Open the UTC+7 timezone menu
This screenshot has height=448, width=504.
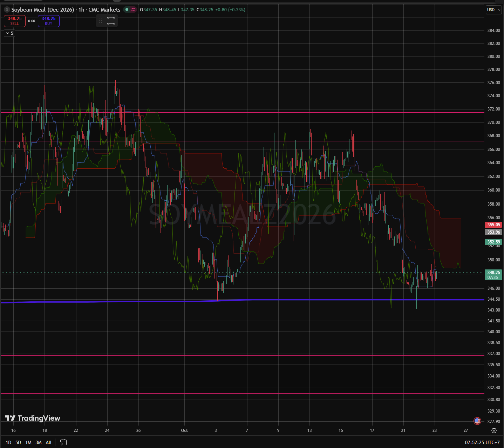[x=482, y=442]
